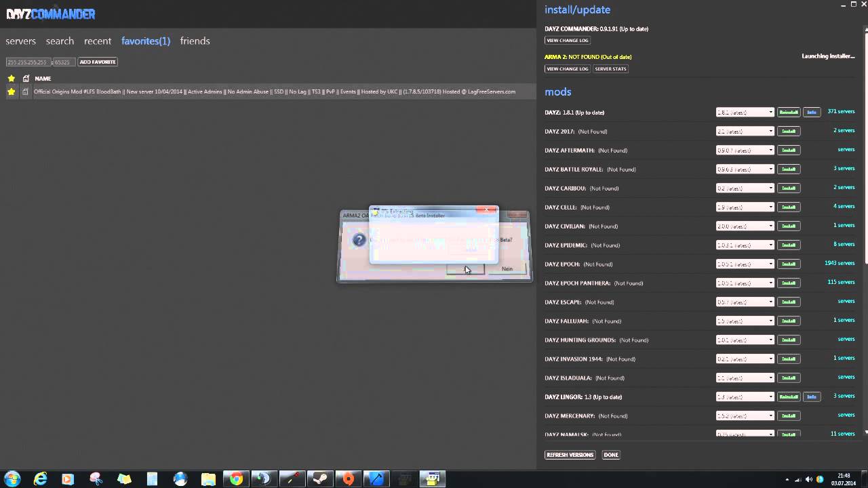Screen dimensions: 868x488
Task: Toggle favorite star on LFS BloodBath server
Action: (11, 91)
